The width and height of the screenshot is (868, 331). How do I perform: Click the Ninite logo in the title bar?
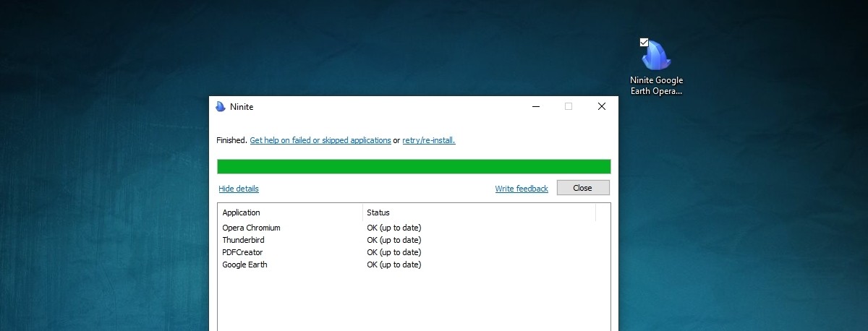[x=221, y=107]
